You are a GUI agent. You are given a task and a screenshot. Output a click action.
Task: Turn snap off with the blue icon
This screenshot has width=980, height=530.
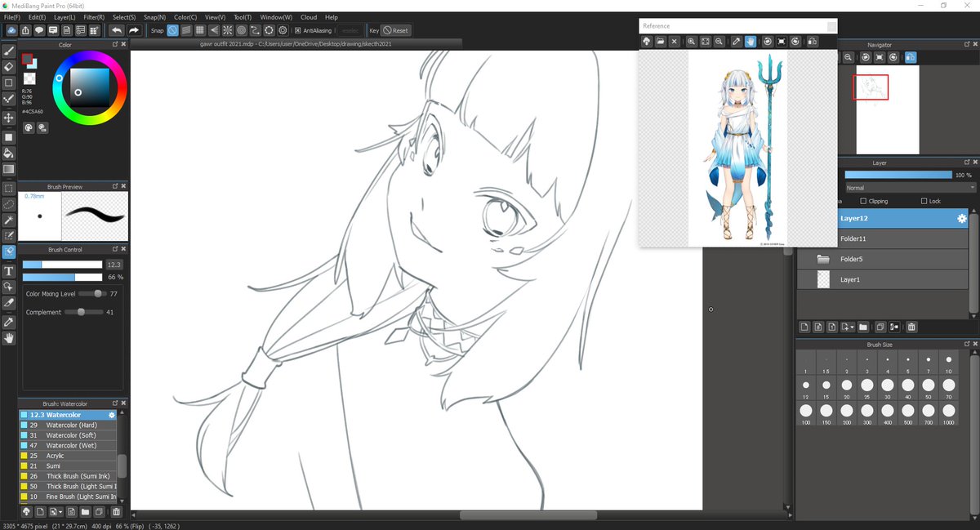pyautogui.click(x=173, y=30)
